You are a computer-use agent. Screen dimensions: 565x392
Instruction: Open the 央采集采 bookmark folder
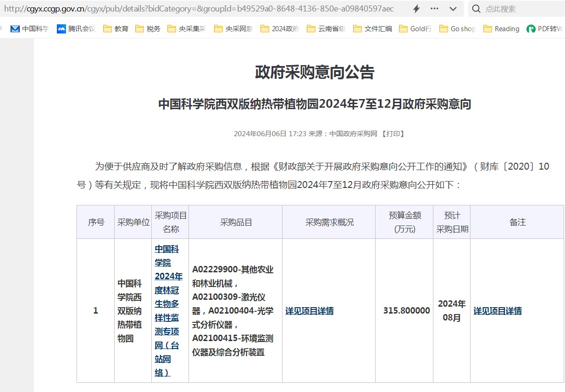(187, 29)
